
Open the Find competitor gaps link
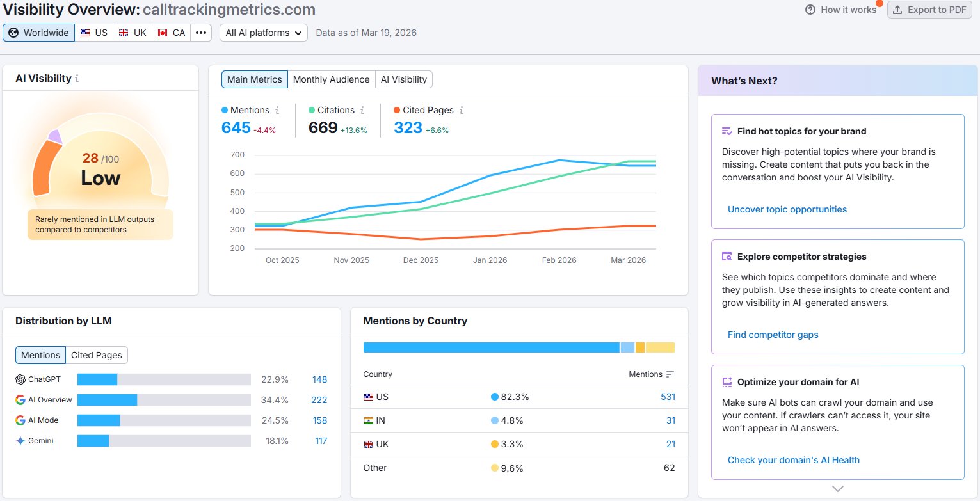click(x=773, y=335)
